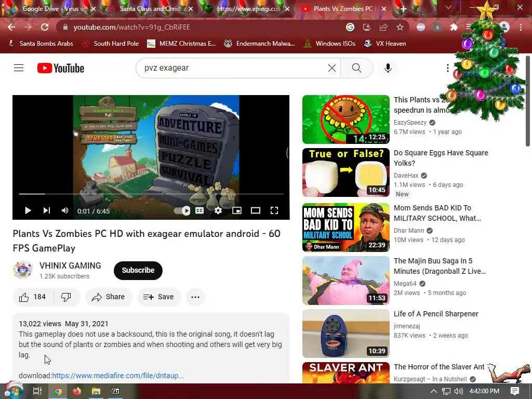Save the video to a playlist
Viewport: 532px width, 399px height.
(159, 297)
